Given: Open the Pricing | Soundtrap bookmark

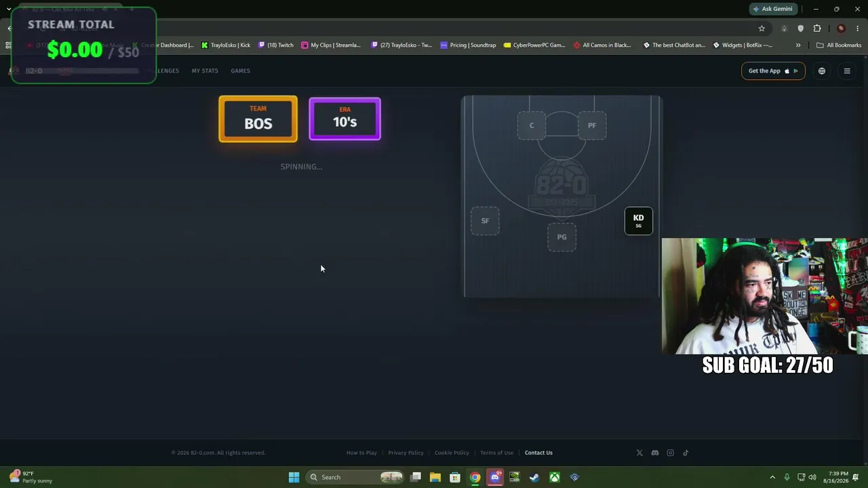Looking at the screenshot, I should [x=468, y=45].
